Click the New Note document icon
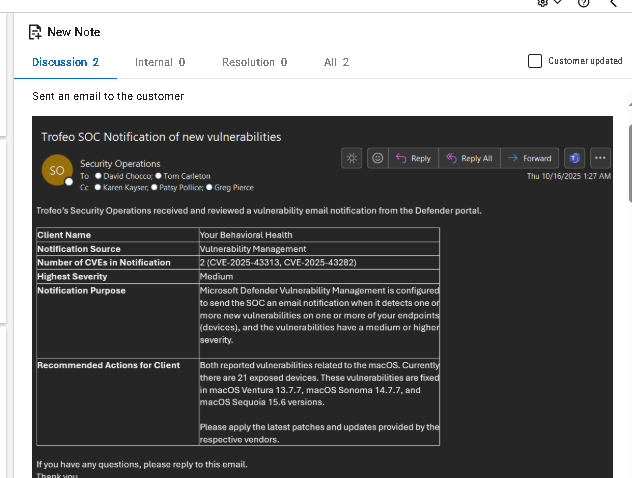 point(35,32)
